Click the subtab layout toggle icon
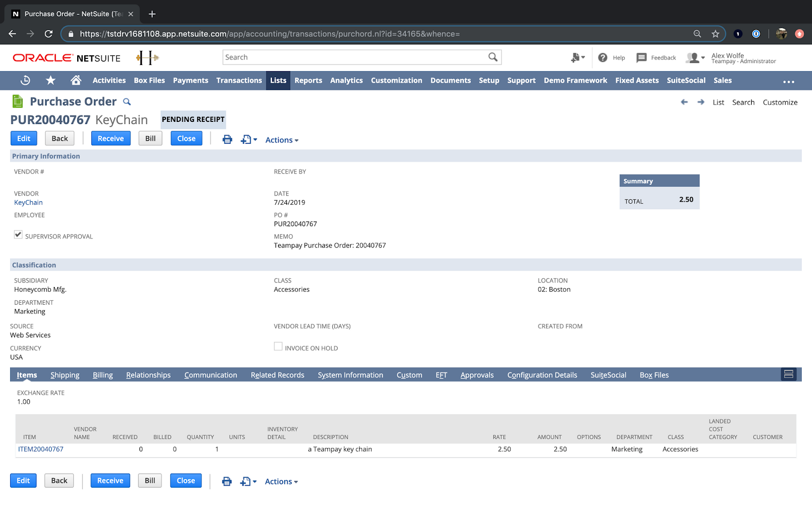This screenshot has height=508, width=812. pyautogui.click(x=789, y=374)
